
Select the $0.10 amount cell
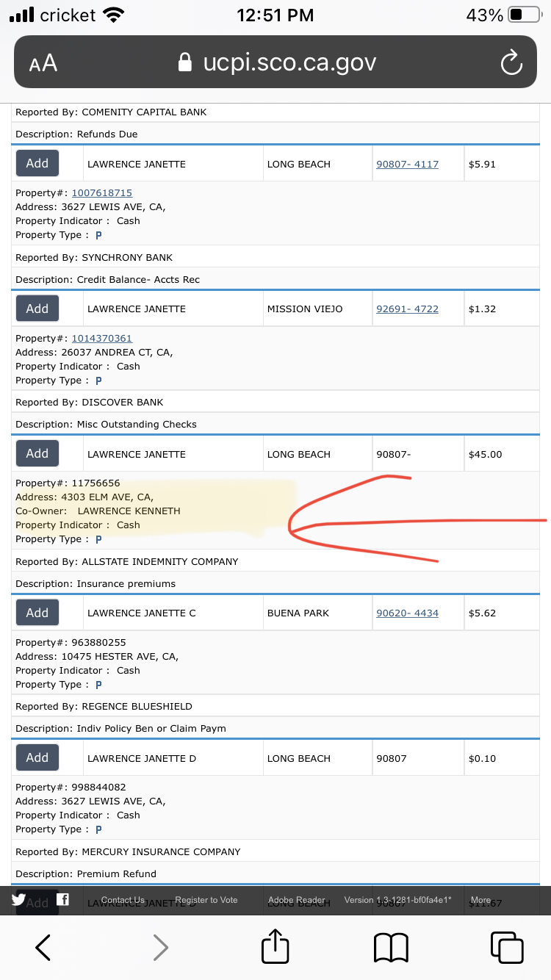(503, 758)
